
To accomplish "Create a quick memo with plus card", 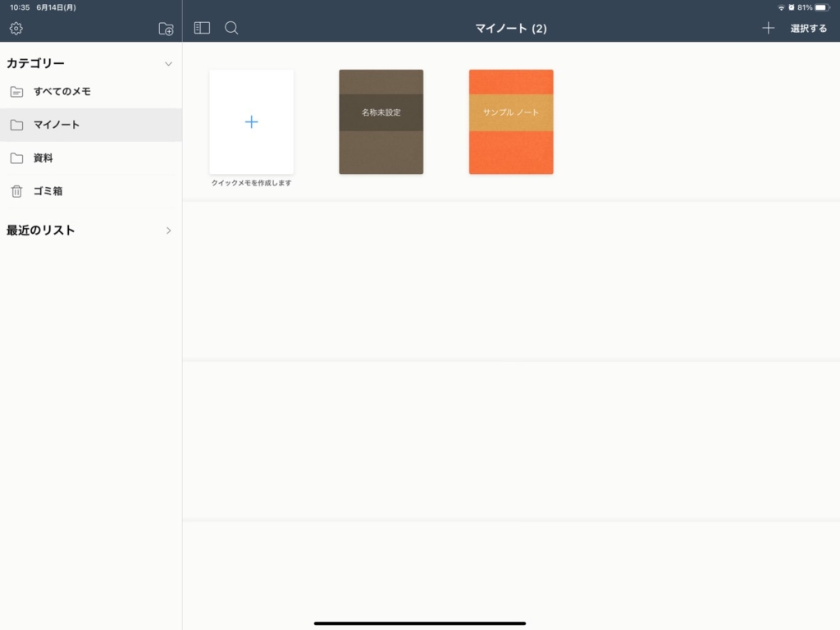I will point(251,121).
